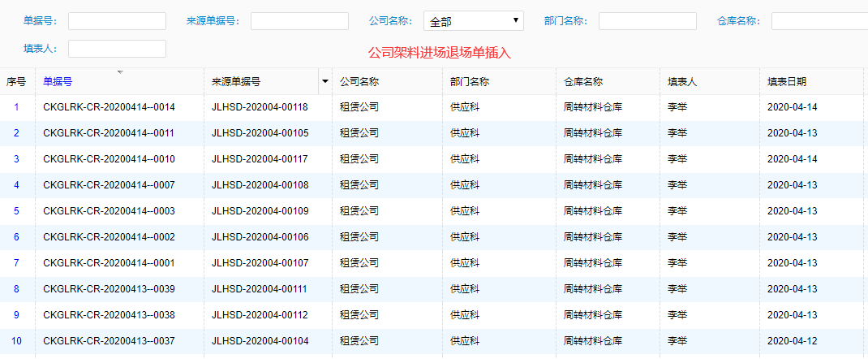Screen dimensions: 868x359
Task: Open row number 3 link
Action: click(x=16, y=159)
